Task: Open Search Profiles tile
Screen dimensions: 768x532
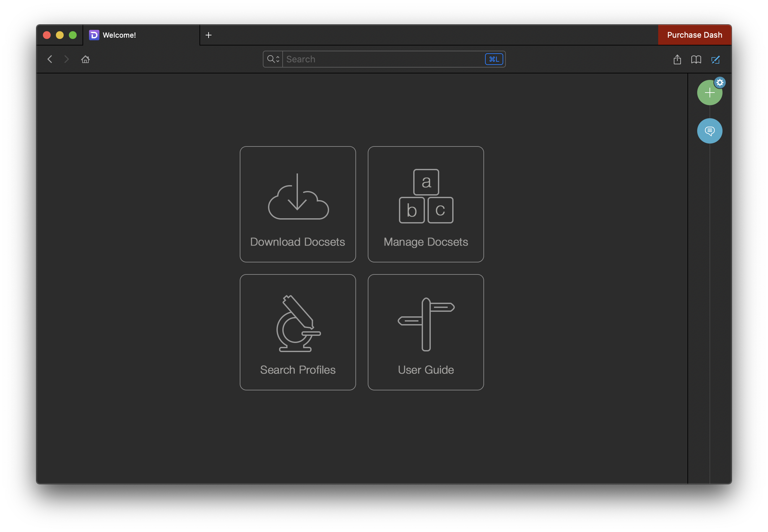Action: click(298, 332)
